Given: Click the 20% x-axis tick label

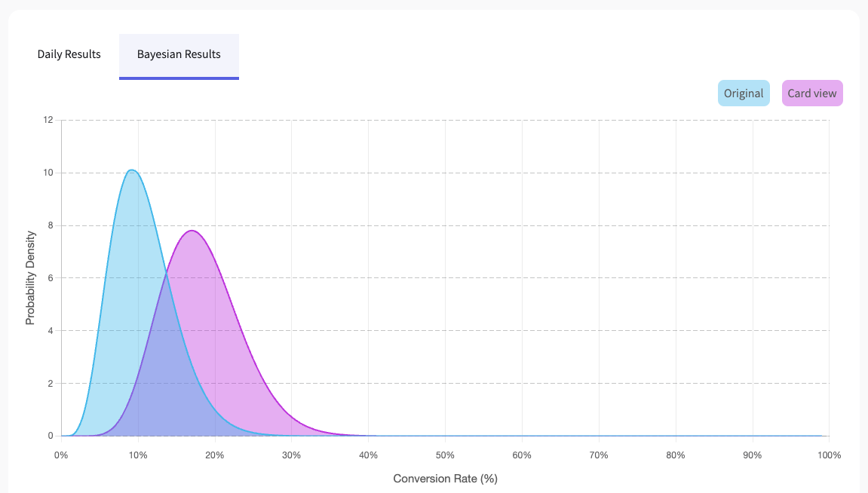Looking at the screenshot, I should click(215, 455).
